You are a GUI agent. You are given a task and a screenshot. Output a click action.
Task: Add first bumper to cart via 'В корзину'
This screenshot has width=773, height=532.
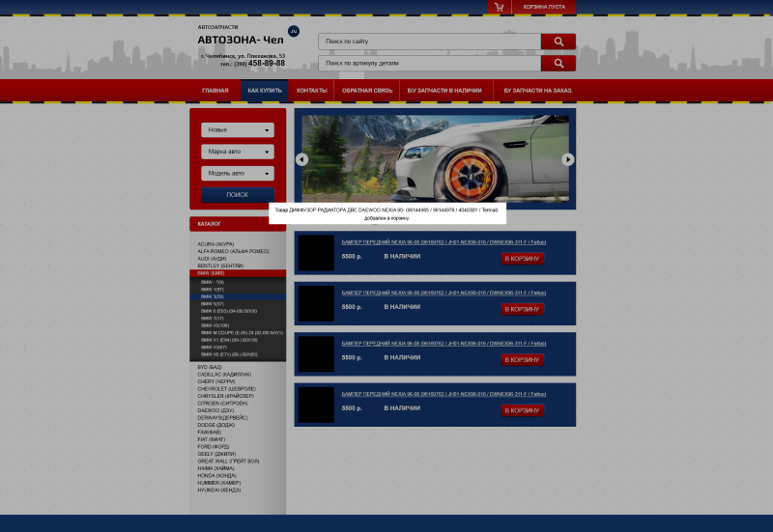point(523,258)
